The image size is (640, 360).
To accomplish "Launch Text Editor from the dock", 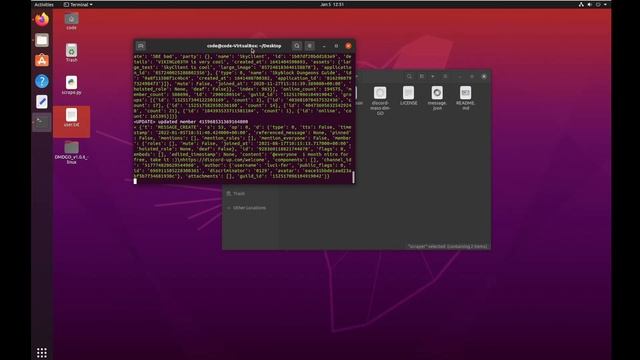I will [x=42, y=102].
